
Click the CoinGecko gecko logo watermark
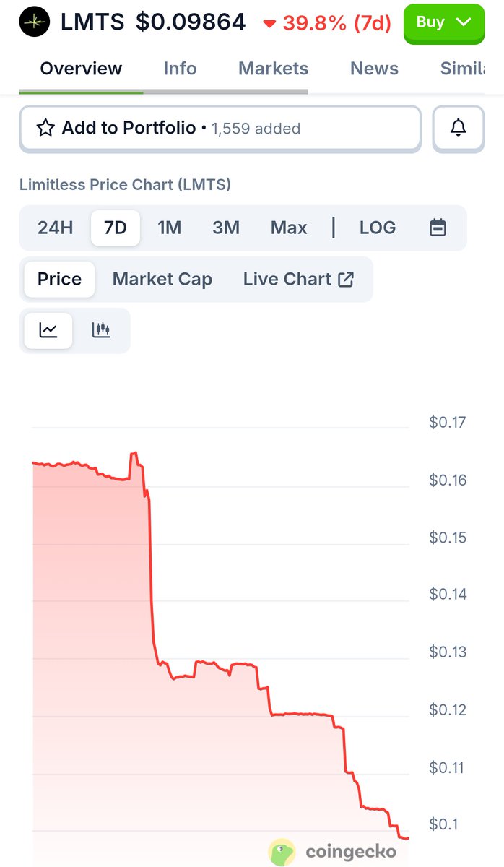[x=282, y=852]
